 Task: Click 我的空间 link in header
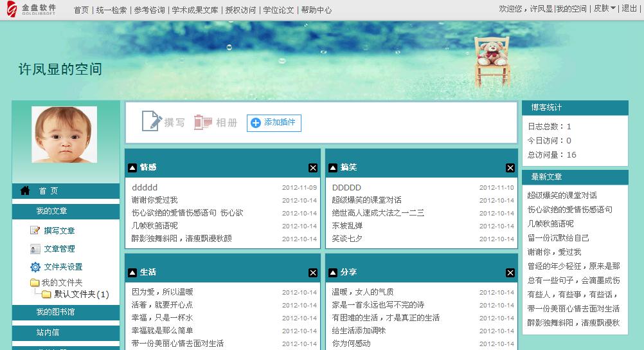coord(571,8)
